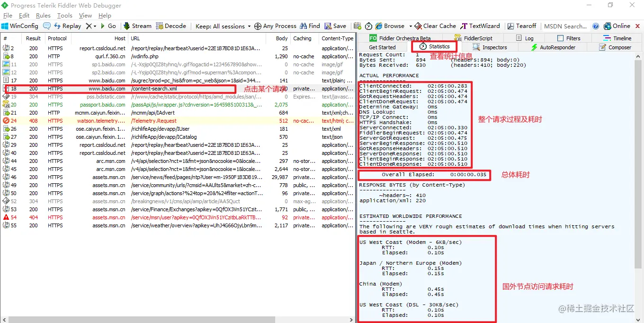Click the Any Process target picker
Image resolution: width=644 pixels, height=323 pixels.
275,26
